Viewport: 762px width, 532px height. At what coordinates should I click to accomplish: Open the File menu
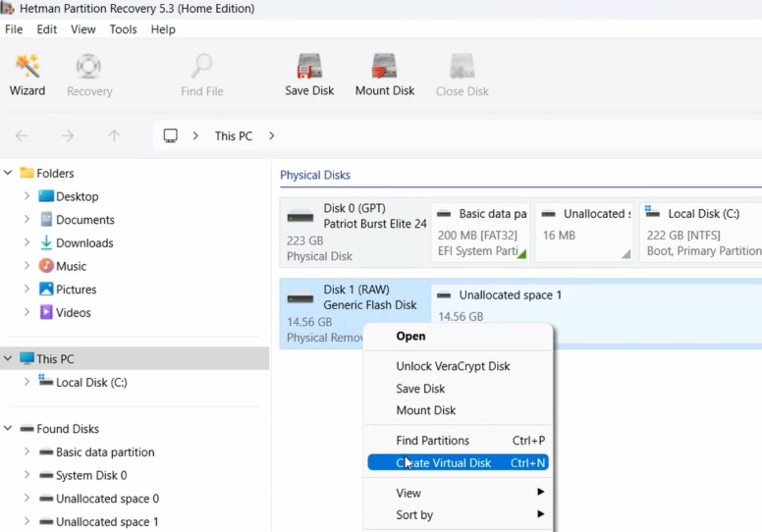pos(14,29)
